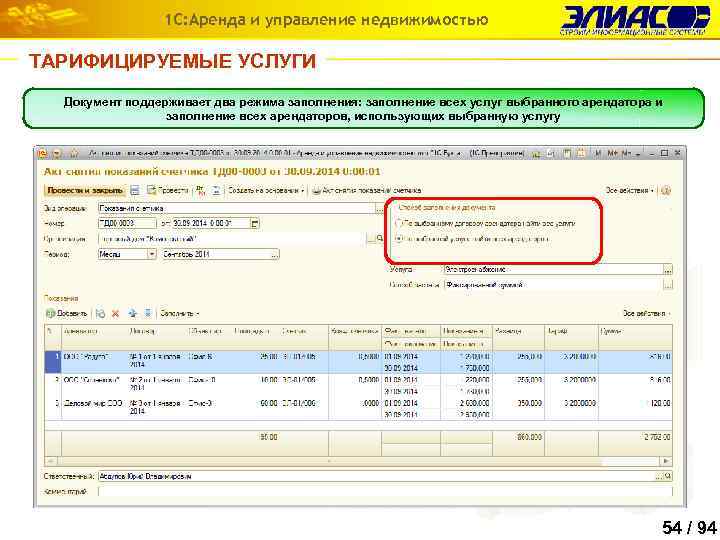Select table row 1 Арендатор cell

pos(95,362)
